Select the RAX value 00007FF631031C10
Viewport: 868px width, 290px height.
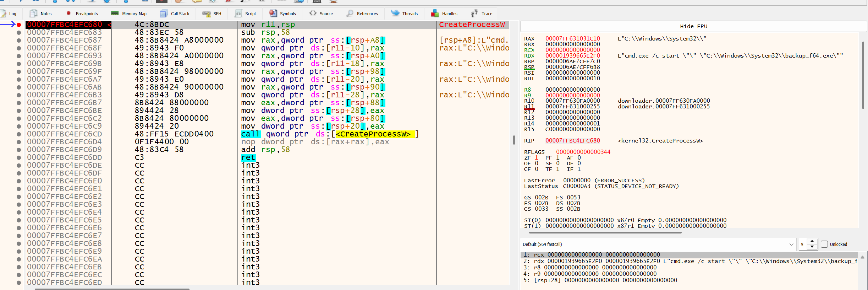point(572,38)
